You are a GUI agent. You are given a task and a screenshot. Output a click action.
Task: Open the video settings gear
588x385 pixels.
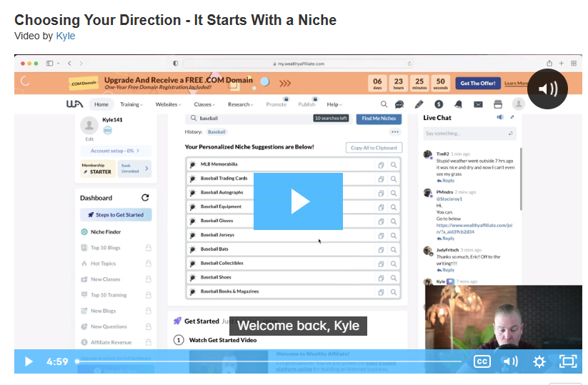[x=539, y=361]
